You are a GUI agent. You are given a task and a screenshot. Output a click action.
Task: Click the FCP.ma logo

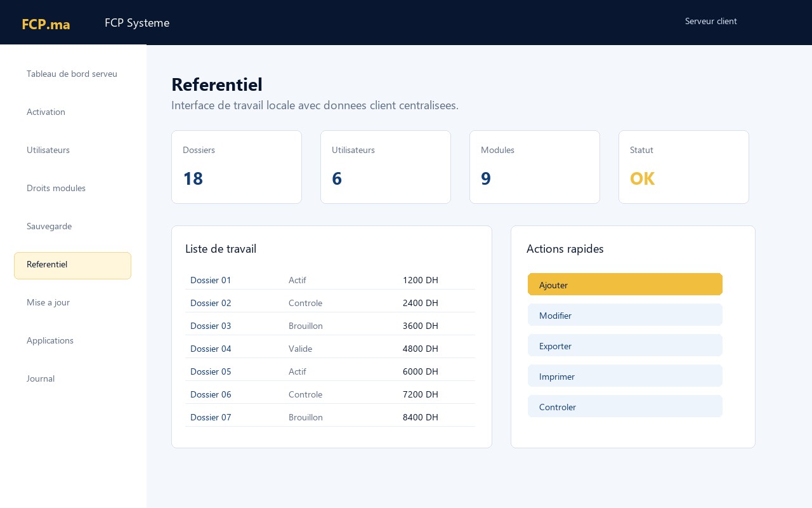46,24
